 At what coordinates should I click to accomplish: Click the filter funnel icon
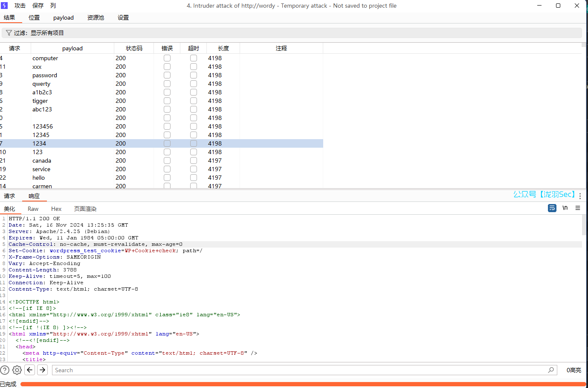tap(9, 33)
